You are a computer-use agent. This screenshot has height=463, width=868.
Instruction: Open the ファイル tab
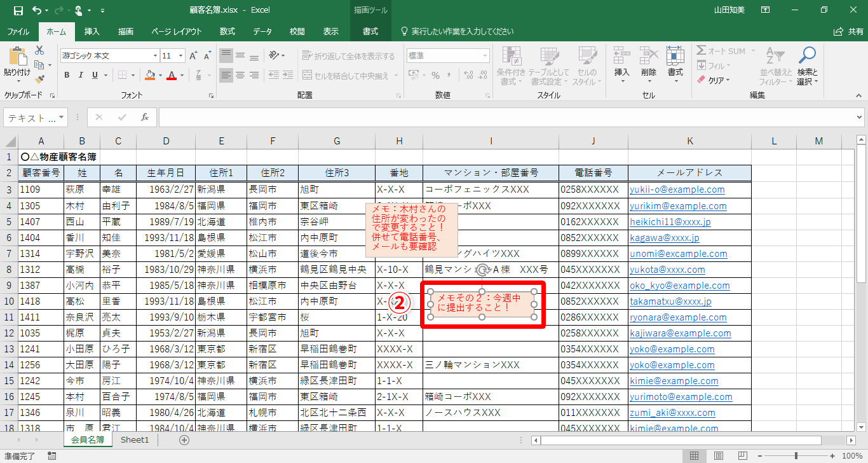[18, 31]
